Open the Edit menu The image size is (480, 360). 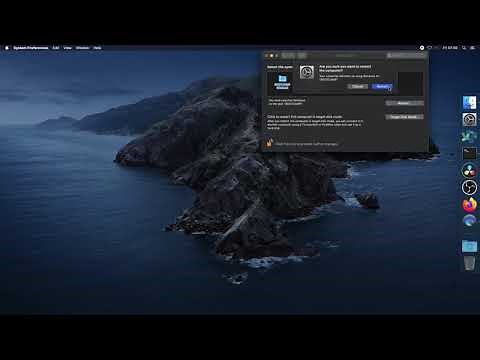coord(56,48)
